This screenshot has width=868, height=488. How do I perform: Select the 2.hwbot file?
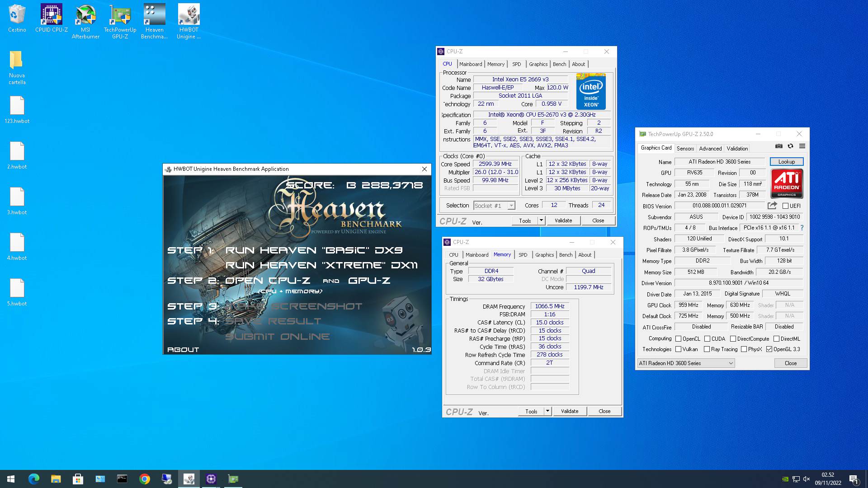tap(17, 155)
